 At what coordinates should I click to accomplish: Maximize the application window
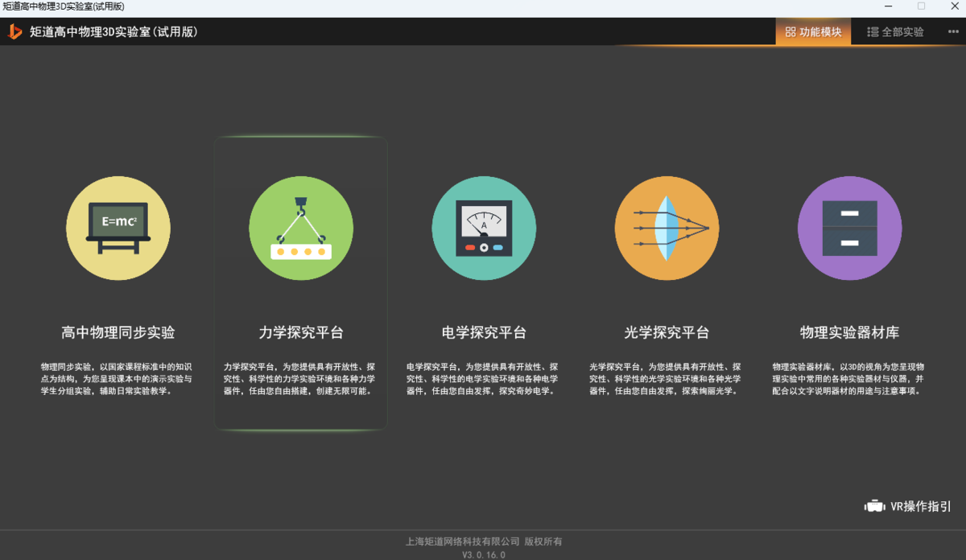click(x=921, y=6)
